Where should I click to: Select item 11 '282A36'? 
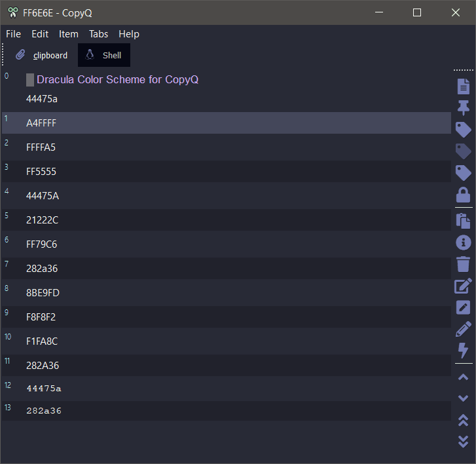tap(227, 365)
